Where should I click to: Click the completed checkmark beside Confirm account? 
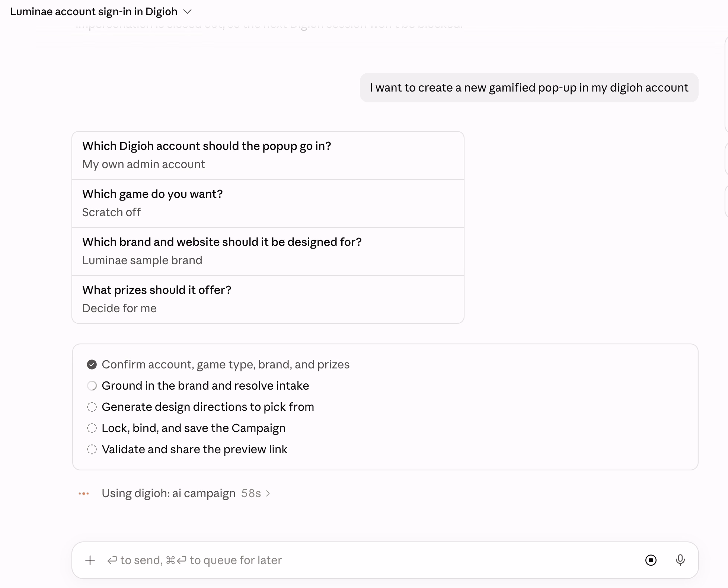[92, 364]
